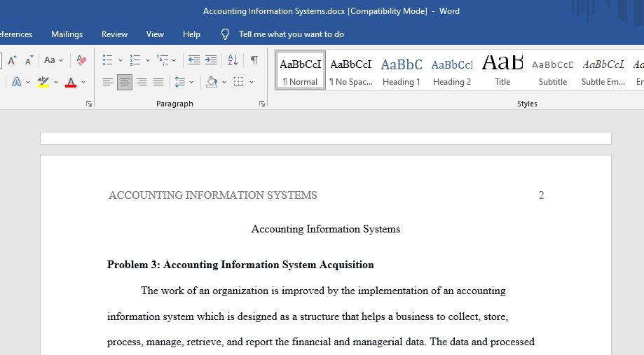Open the line spacing dropdown arrow

coord(191,82)
